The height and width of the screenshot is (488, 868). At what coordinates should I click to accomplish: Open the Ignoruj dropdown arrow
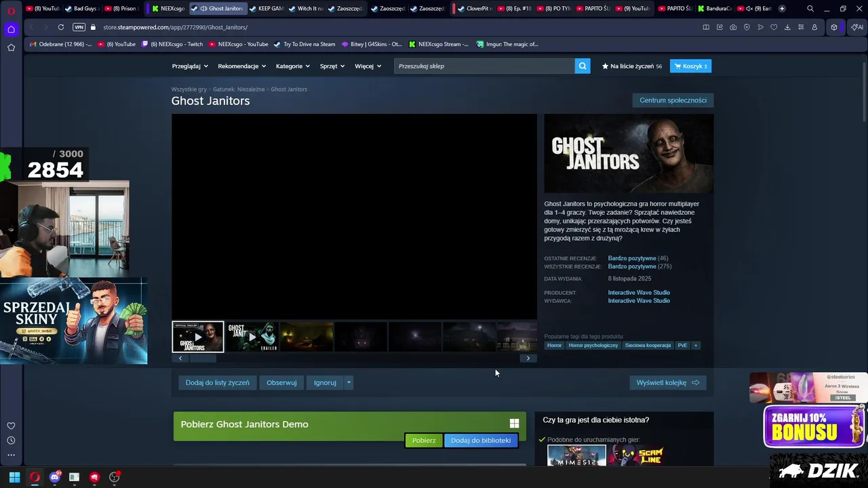tap(349, 383)
